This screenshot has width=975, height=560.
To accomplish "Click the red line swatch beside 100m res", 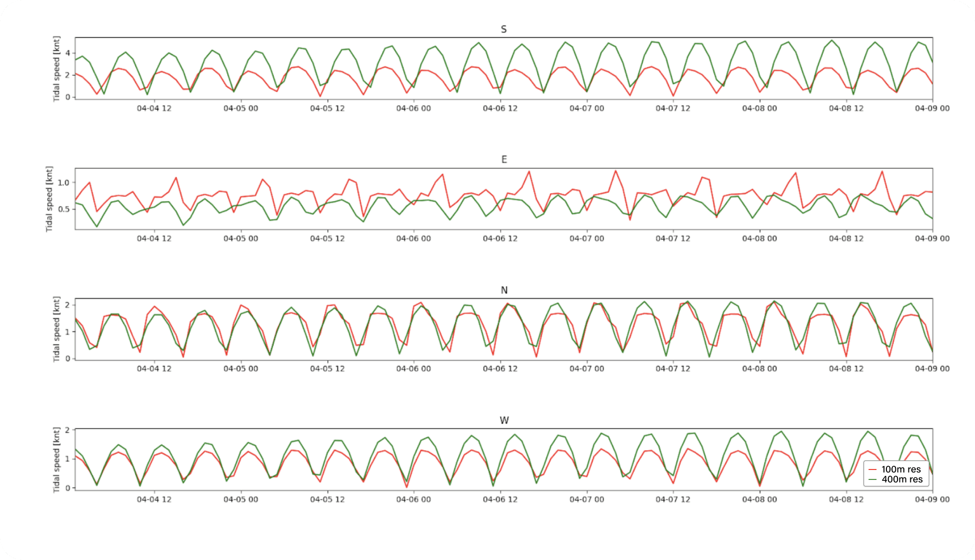I will (874, 469).
